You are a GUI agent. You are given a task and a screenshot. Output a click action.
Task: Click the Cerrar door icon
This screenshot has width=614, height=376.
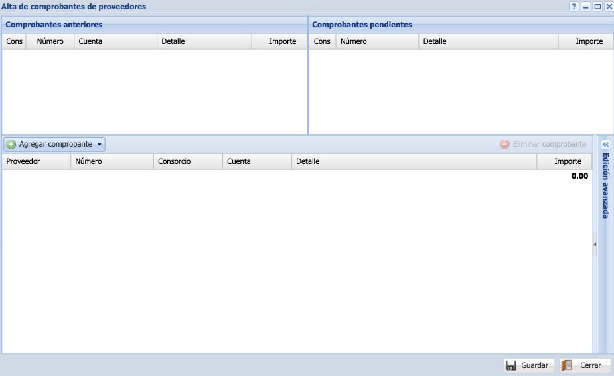[x=567, y=365]
